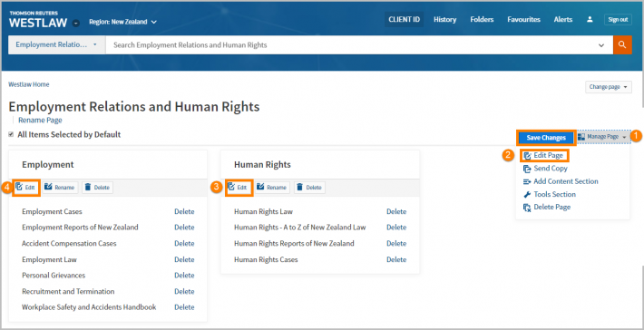
Task: Open the Change page dropdown
Action: (609, 87)
